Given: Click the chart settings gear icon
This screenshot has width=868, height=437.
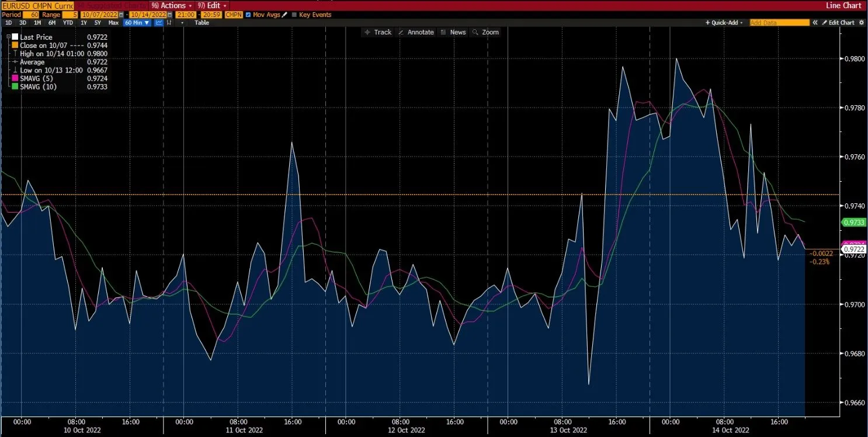Looking at the screenshot, I should point(861,22).
